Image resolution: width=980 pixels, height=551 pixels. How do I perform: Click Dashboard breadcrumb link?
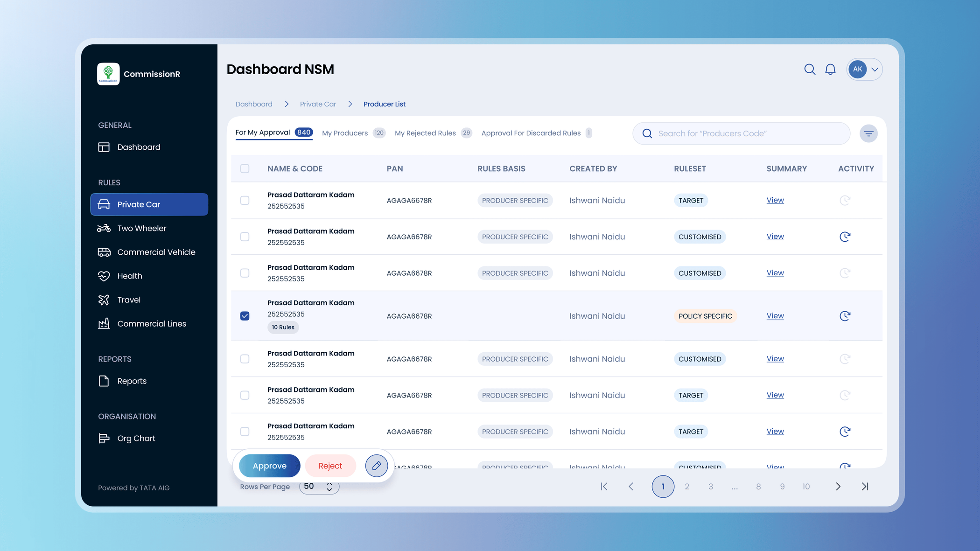tap(254, 104)
